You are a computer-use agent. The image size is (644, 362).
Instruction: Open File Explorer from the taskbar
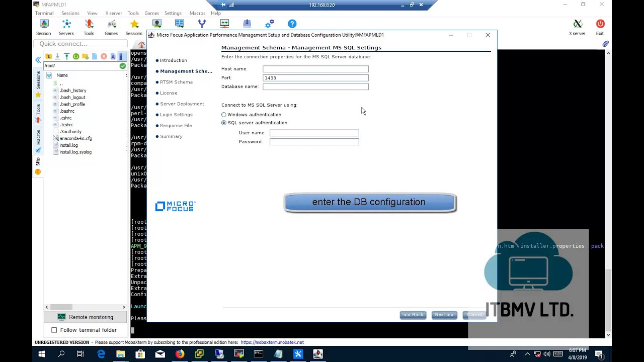tap(121, 354)
